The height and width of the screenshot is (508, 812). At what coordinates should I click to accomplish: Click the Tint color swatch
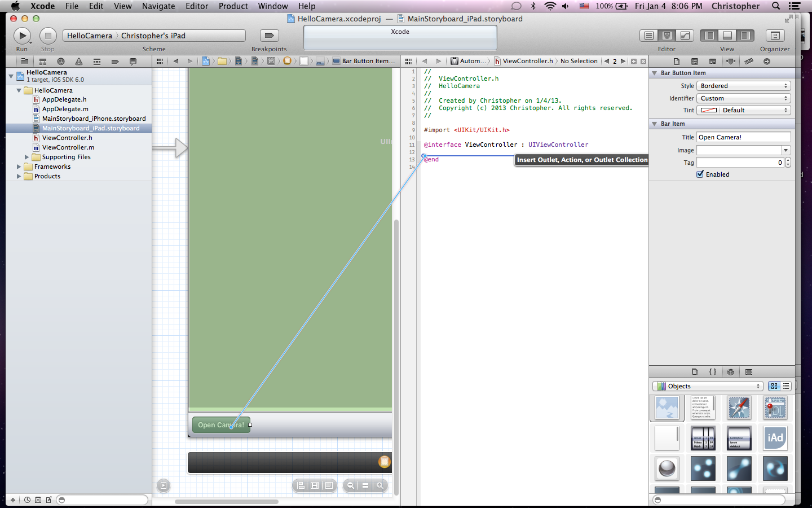pyautogui.click(x=709, y=110)
